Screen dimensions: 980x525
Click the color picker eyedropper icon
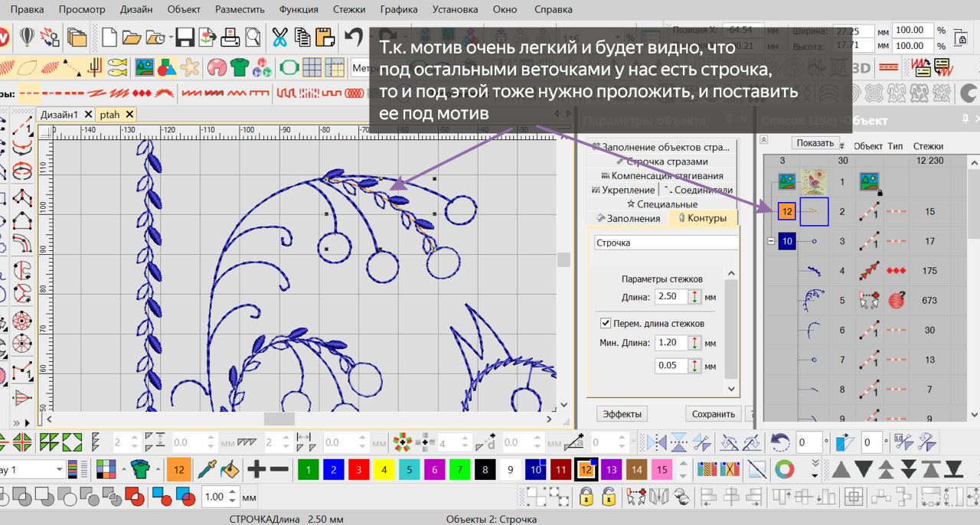tap(206, 469)
